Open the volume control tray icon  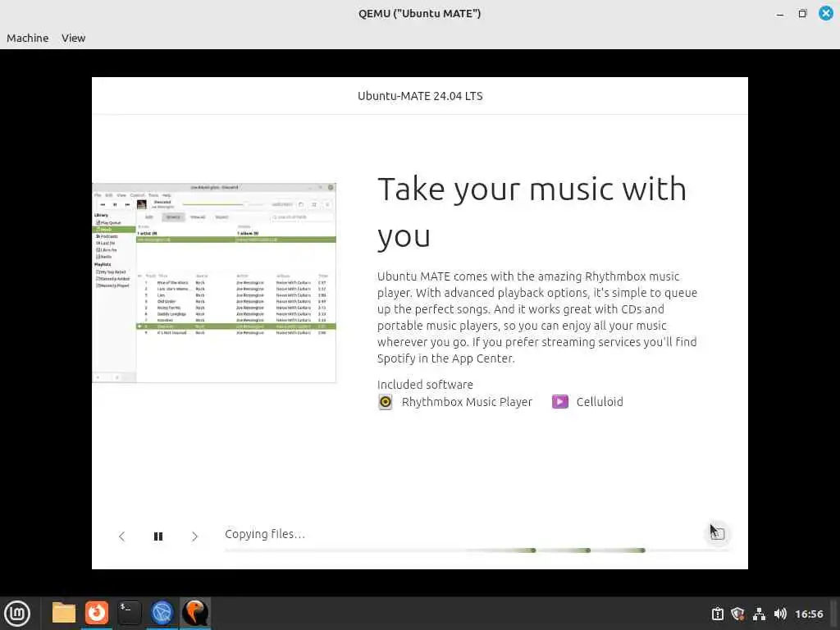[x=780, y=614]
